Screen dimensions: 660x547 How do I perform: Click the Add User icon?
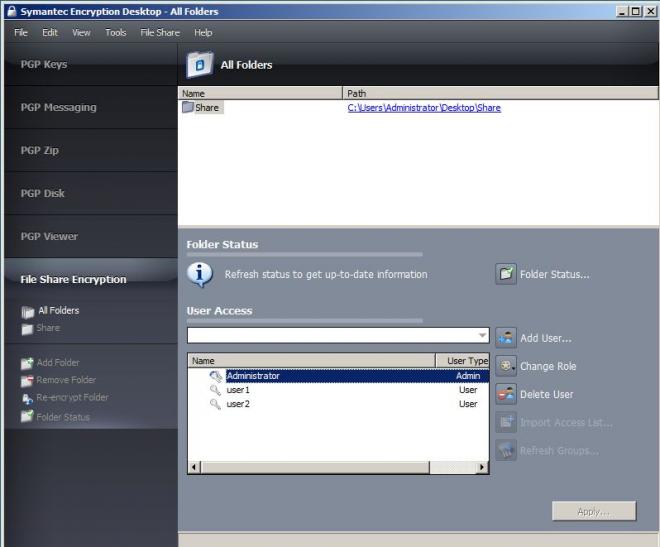506,338
